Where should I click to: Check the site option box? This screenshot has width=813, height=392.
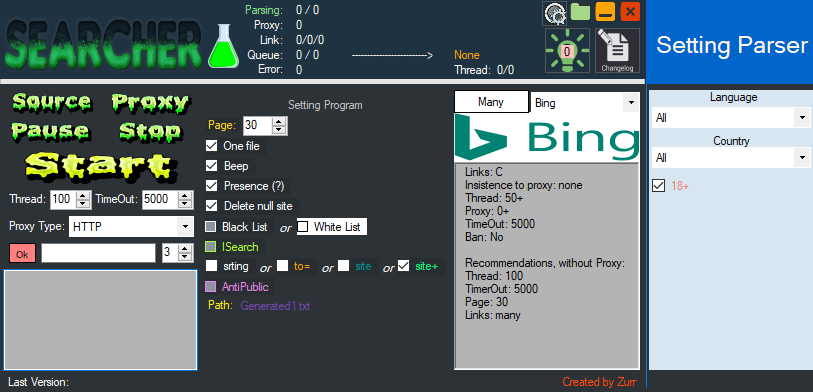pyautogui.click(x=343, y=266)
